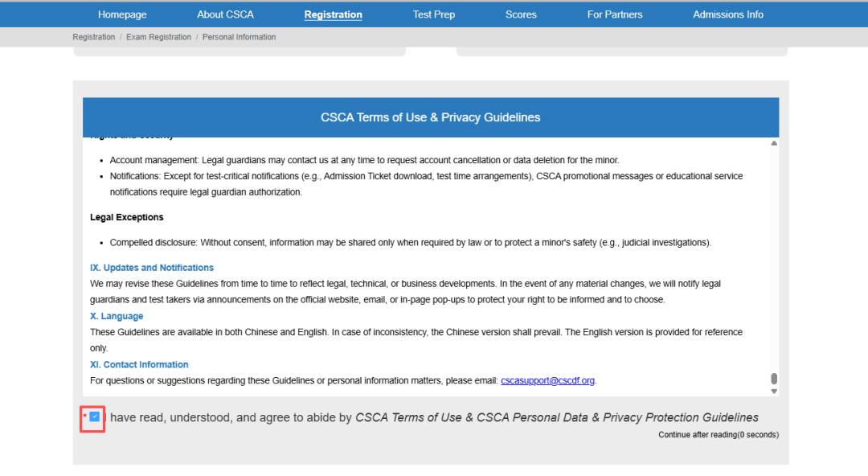Navigate to the Scores page
This screenshot has width=868, height=476.
(x=521, y=14)
